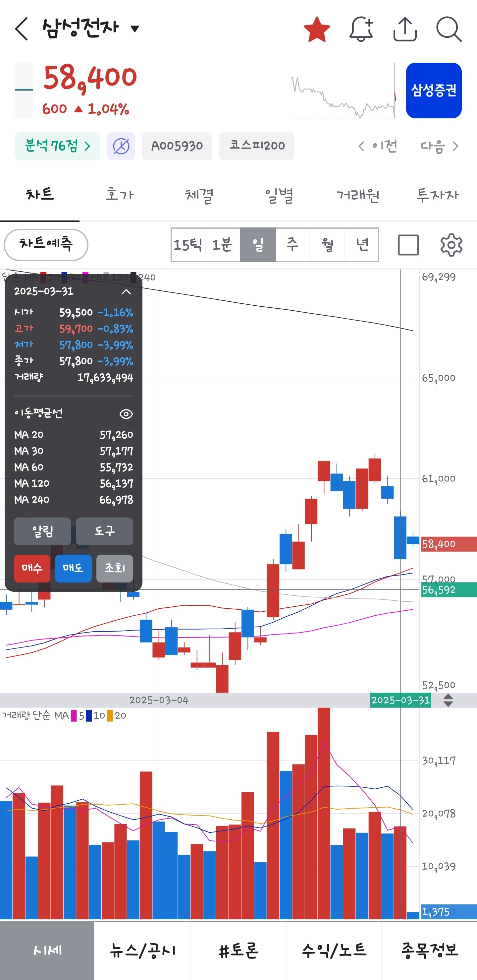Open the #토론 bottom tab
477x980 pixels.
238,951
